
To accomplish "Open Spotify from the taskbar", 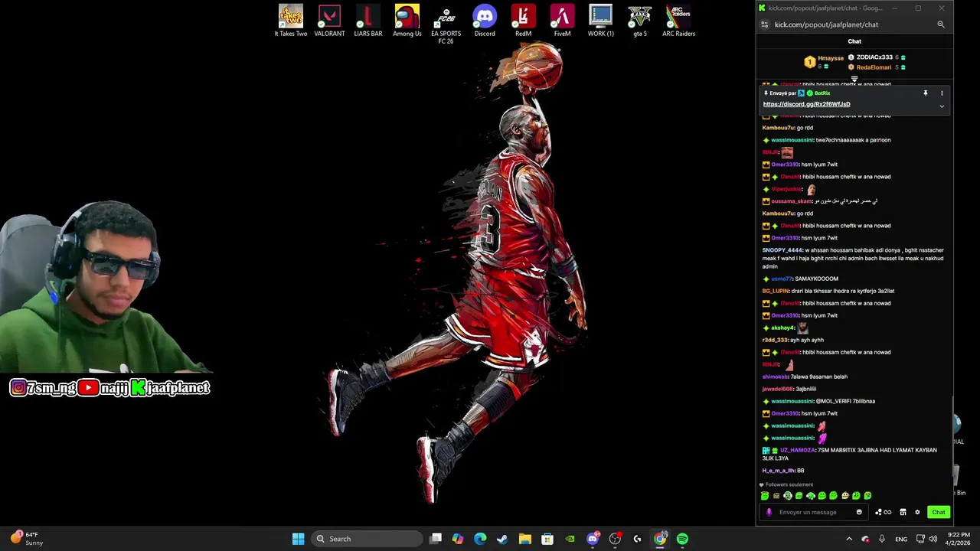I will [682, 539].
